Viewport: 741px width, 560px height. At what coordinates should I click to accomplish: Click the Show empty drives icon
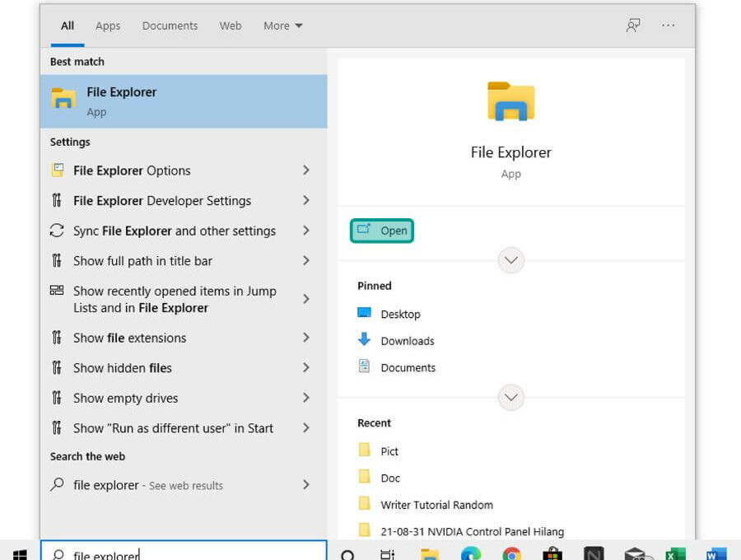[x=57, y=398]
